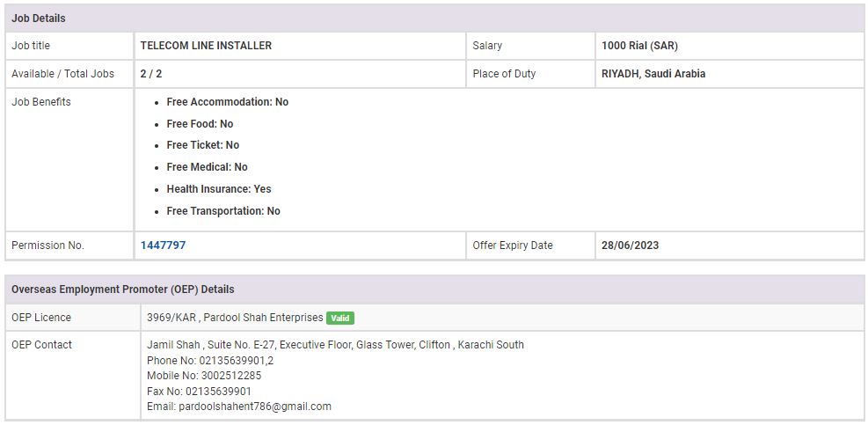Click the mobile number 3002512285
This screenshot has width=868, height=425.
(230, 376)
